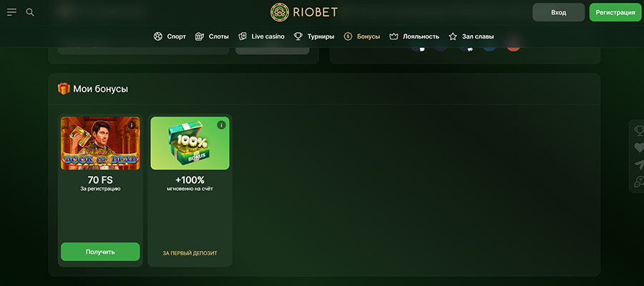Click the gift box icon beside Мои бонусы
This screenshot has height=286, width=644.
pyautogui.click(x=64, y=89)
